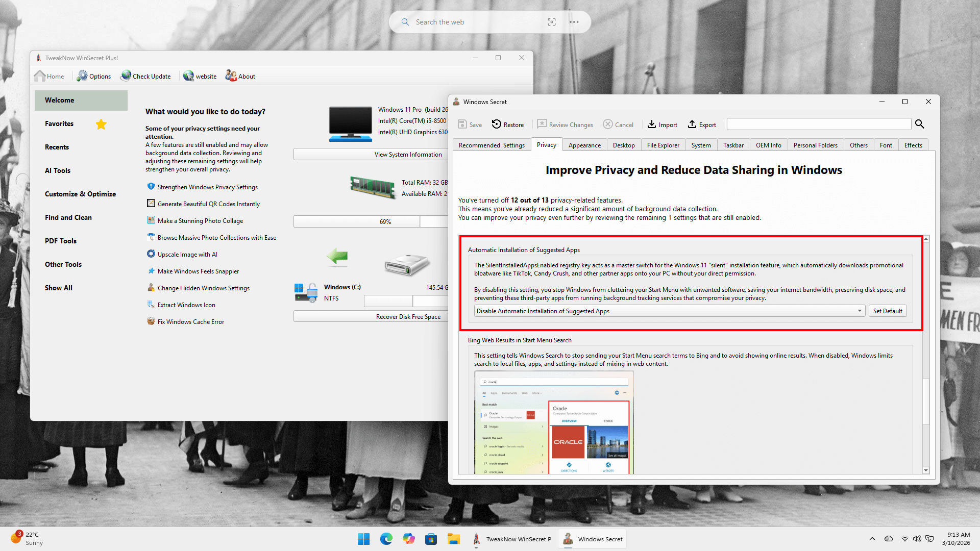This screenshot has height=551, width=980.
Task: Switch to the Appearance tab
Action: coord(584,145)
